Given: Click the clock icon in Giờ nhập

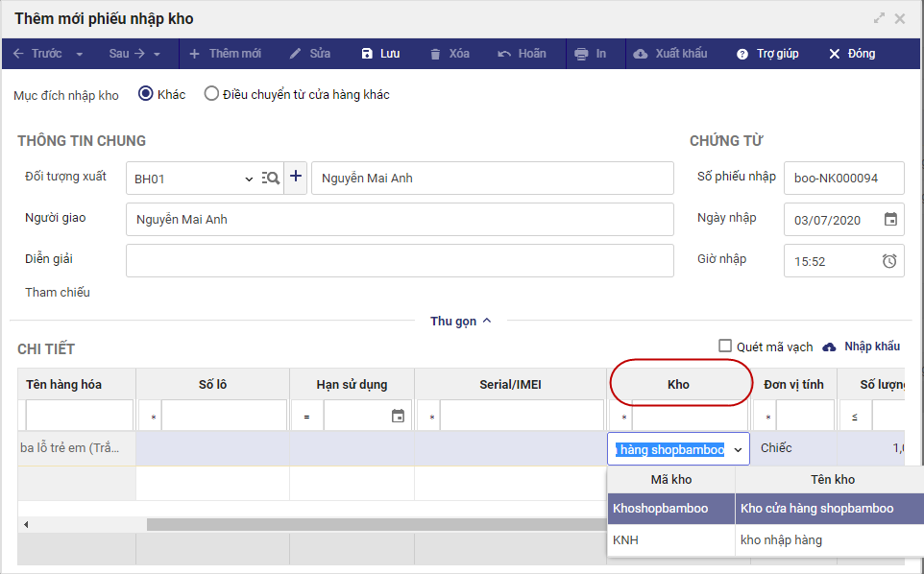Looking at the screenshot, I should 889,260.
